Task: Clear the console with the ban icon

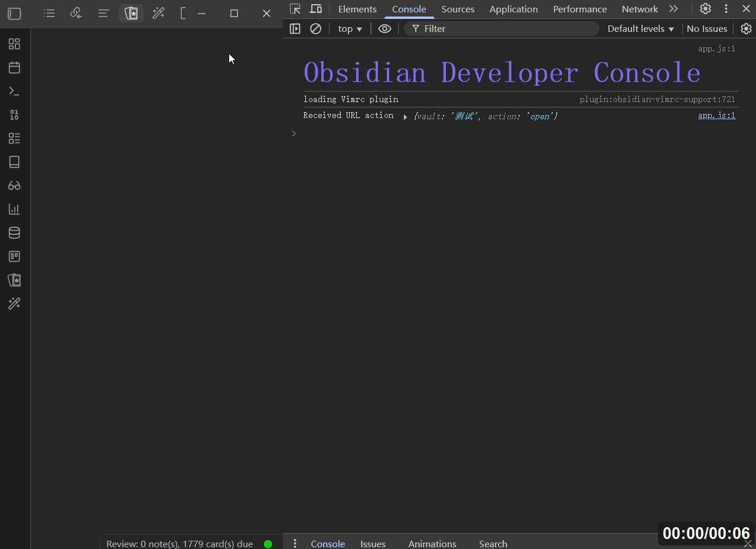Action: (315, 28)
